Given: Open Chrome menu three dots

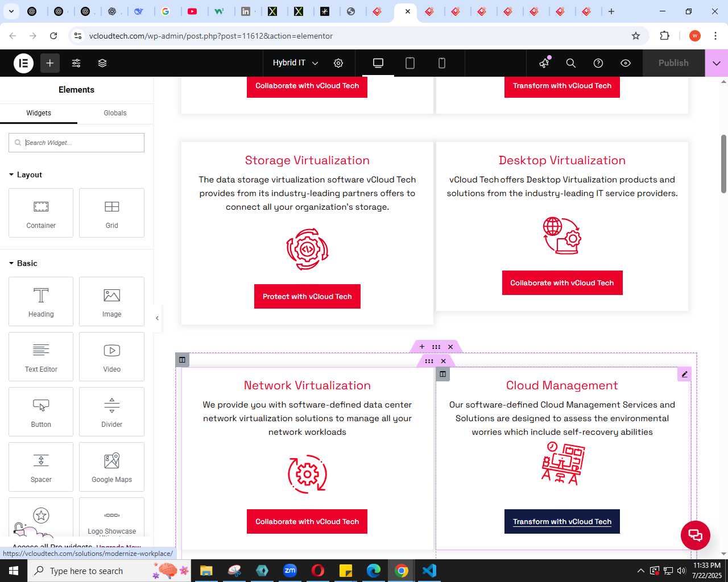Looking at the screenshot, I should pos(715,36).
